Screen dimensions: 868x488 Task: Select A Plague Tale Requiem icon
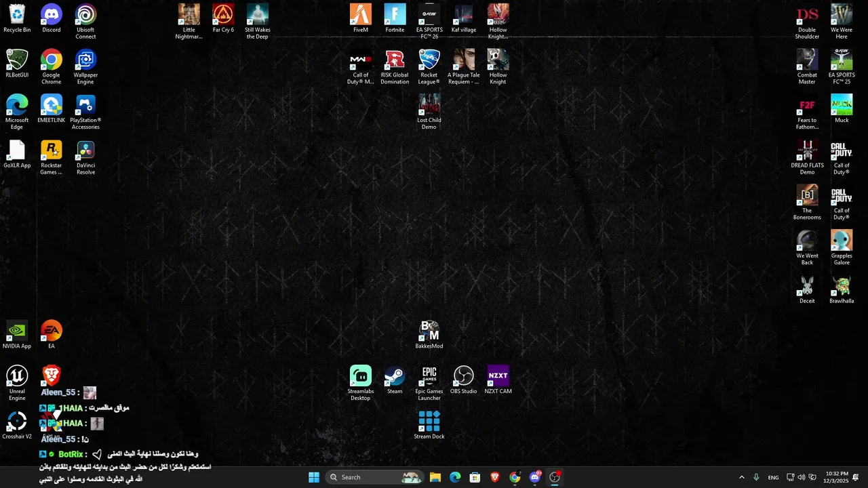click(x=464, y=67)
